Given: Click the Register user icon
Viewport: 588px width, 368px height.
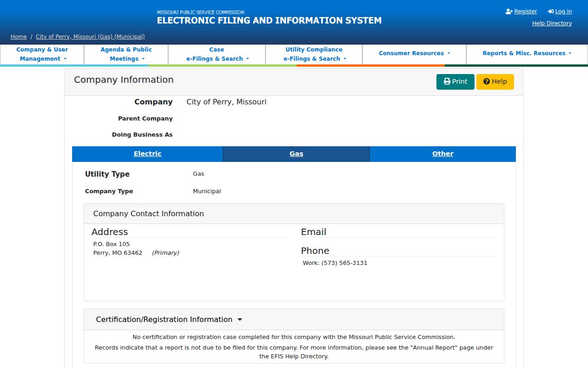Looking at the screenshot, I should (509, 11).
